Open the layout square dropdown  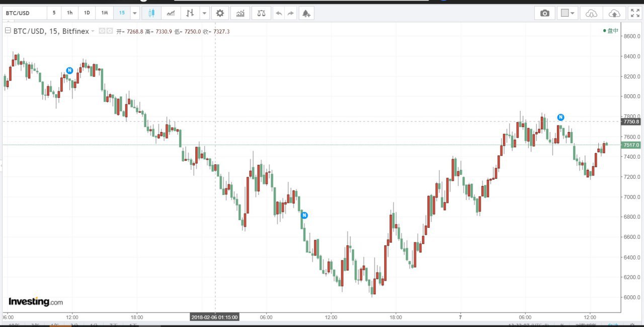click(x=567, y=13)
